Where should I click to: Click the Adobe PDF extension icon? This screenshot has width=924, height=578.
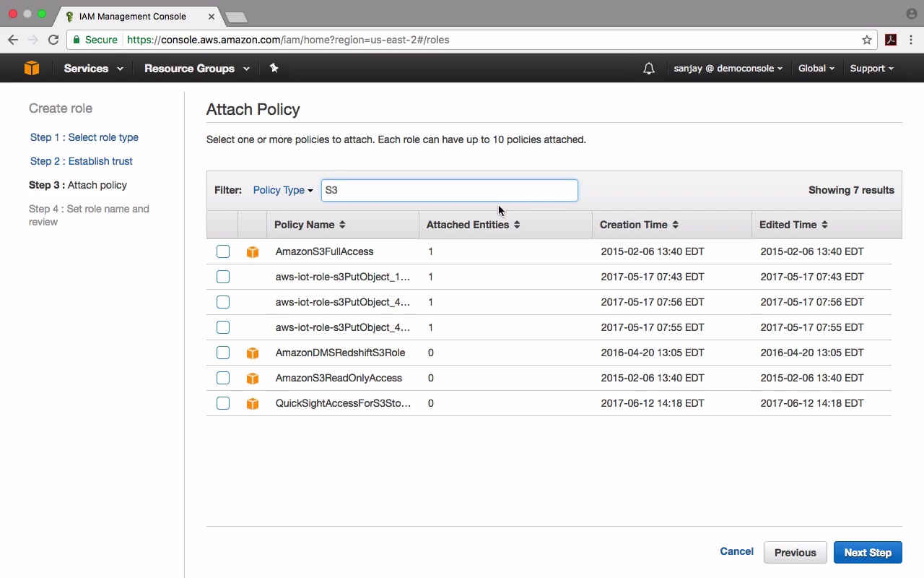(891, 40)
